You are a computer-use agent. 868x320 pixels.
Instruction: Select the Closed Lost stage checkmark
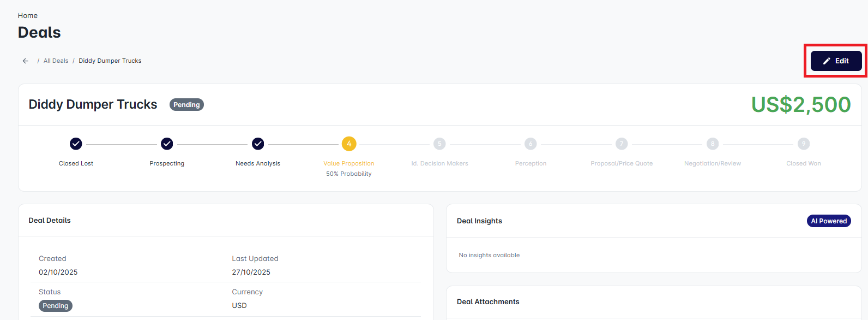[76, 144]
